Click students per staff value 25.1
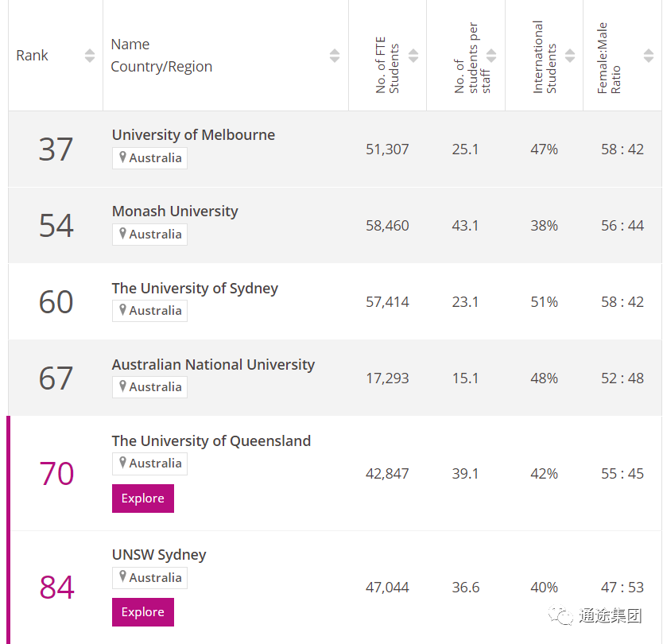 465,149
